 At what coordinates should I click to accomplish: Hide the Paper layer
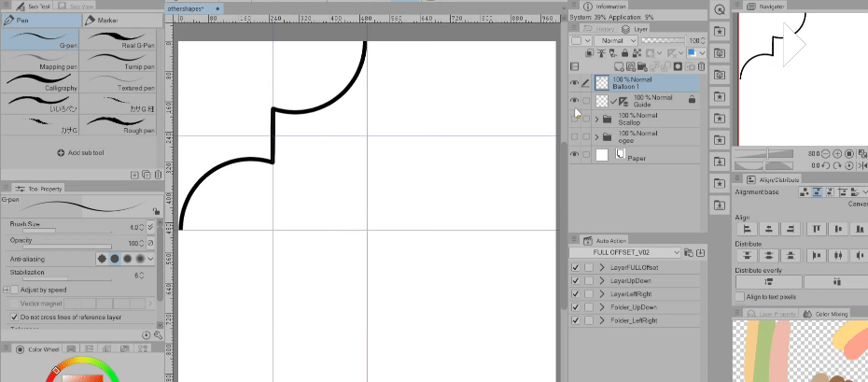(x=575, y=154)
